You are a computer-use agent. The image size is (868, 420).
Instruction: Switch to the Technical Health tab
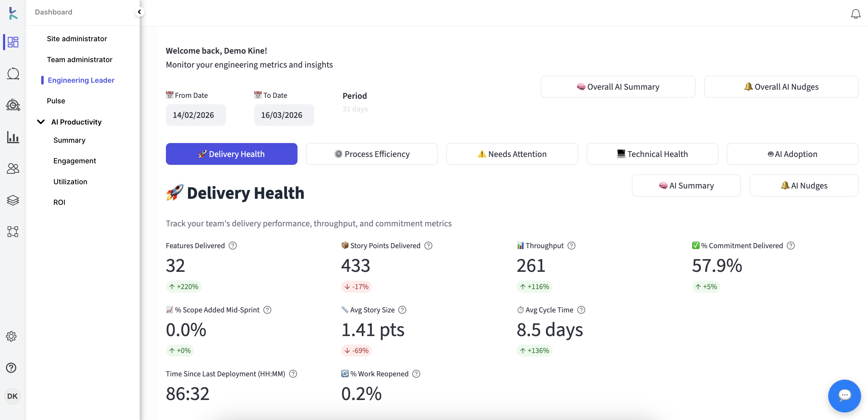click(x=652, y=154)
